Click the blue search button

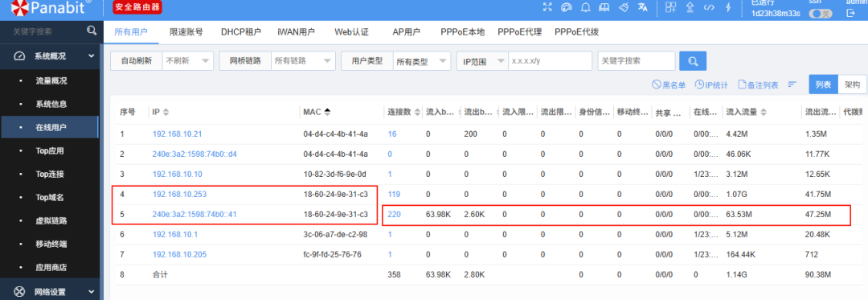click(693, 61)
